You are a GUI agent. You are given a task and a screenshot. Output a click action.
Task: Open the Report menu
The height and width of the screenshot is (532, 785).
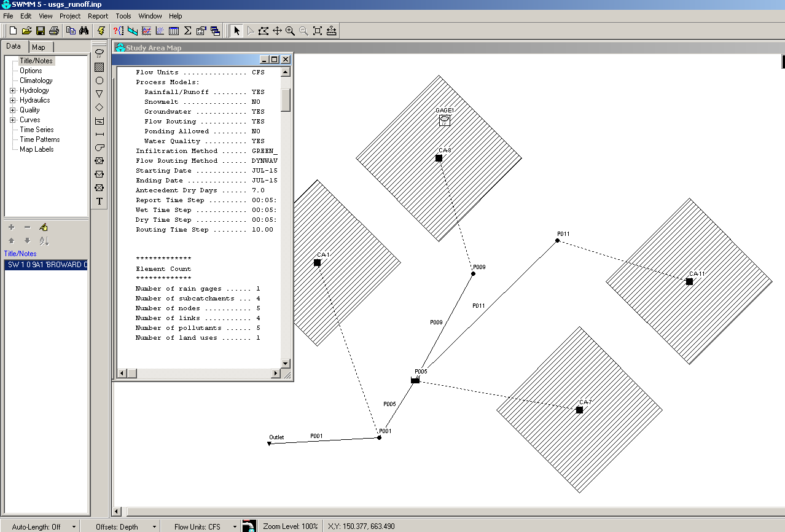click(98, 16)
